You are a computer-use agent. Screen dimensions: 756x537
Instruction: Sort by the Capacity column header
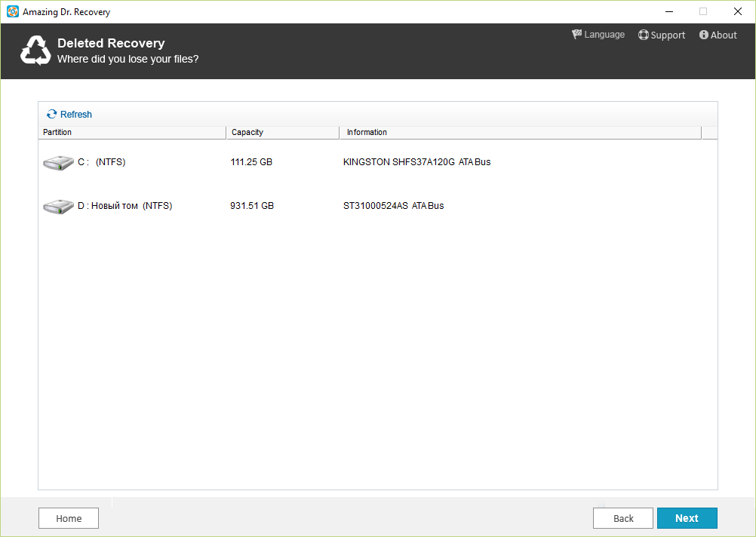tap(282, 132)
